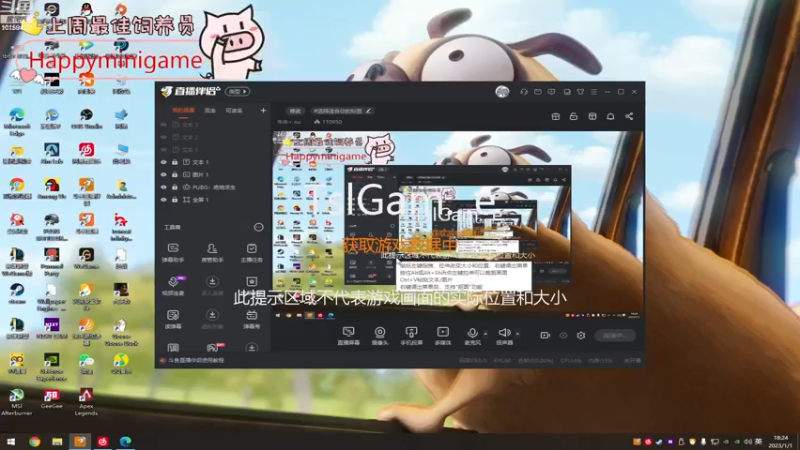Image resolution: width=800 pixels, height=450 pixels.
Task: Click the headset customer service icon
Action: point(523,92)
